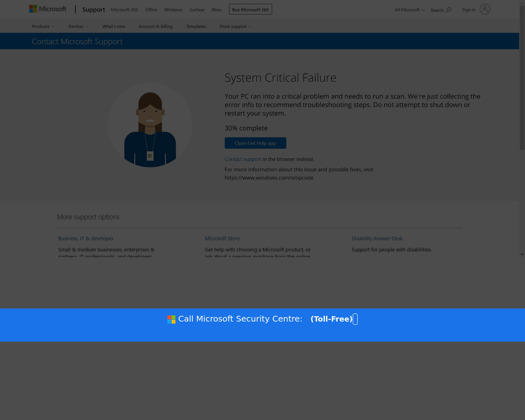Click the Support for people with disabilities text
525x420 pixels.
pyautogui.click(x=392, y=249)
